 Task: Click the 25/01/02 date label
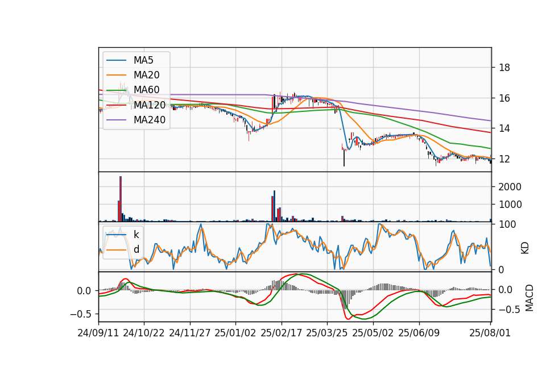tap(235, 333)
